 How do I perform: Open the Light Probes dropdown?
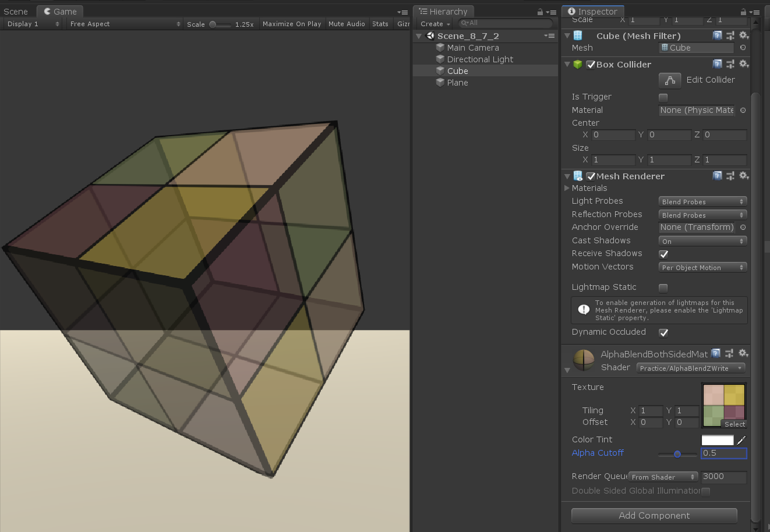702,201
